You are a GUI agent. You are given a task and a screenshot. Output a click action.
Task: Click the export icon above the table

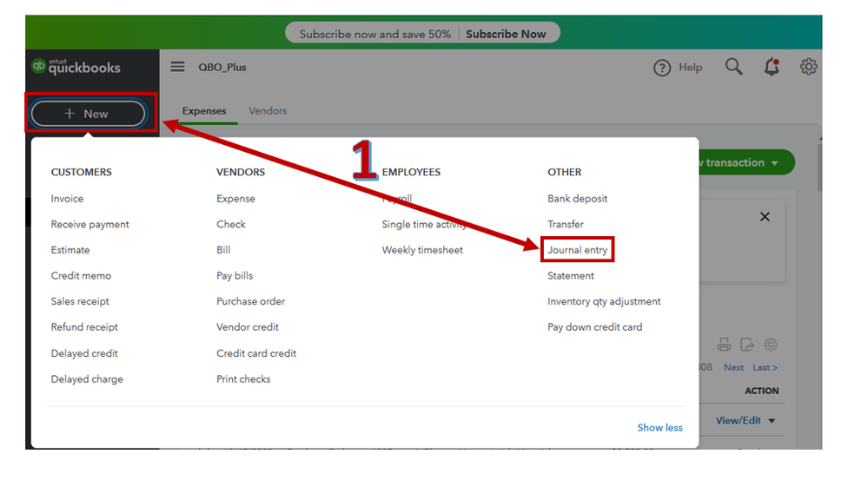747,345
